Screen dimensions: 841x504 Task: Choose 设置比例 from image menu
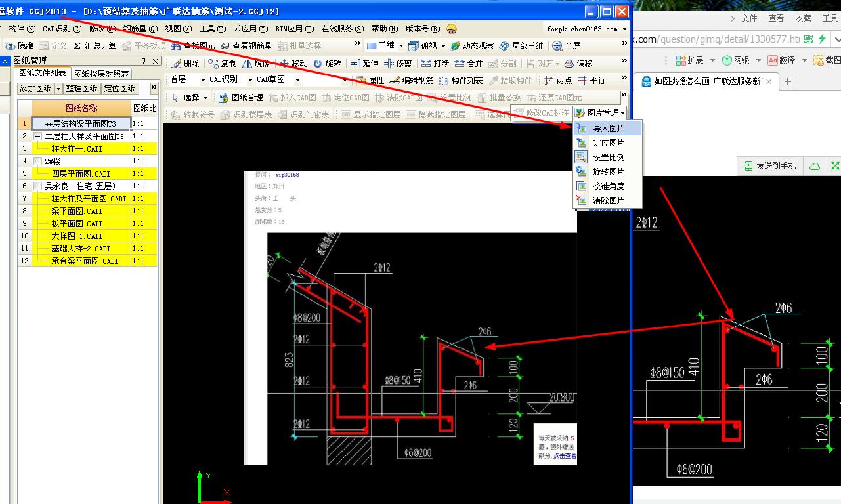coord(607,157)
